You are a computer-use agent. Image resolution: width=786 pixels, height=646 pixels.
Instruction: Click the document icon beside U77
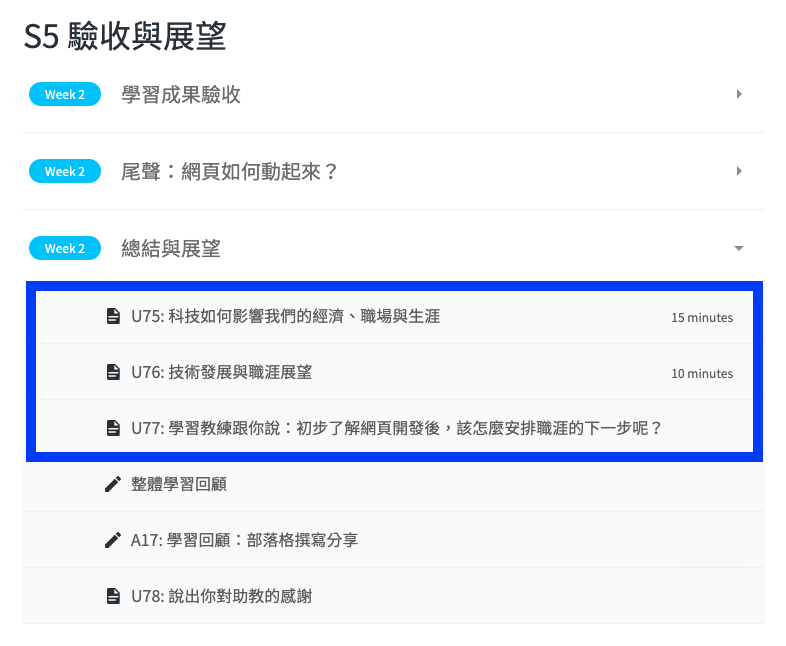click(113, 428)
